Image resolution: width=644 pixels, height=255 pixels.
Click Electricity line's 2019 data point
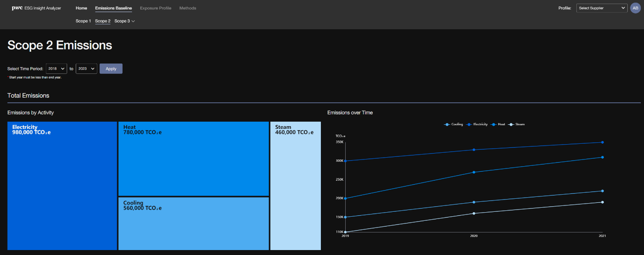(x=345, y=161)
